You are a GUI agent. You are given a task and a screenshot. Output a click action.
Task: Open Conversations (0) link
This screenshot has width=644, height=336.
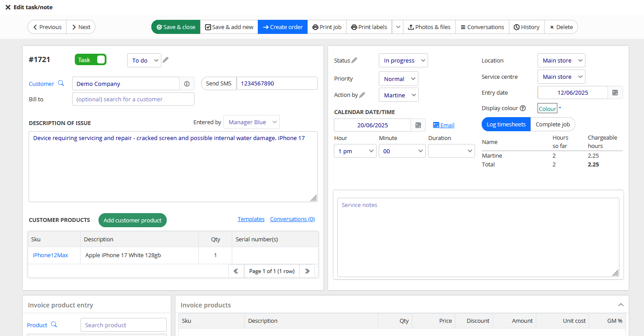(293, 219)
